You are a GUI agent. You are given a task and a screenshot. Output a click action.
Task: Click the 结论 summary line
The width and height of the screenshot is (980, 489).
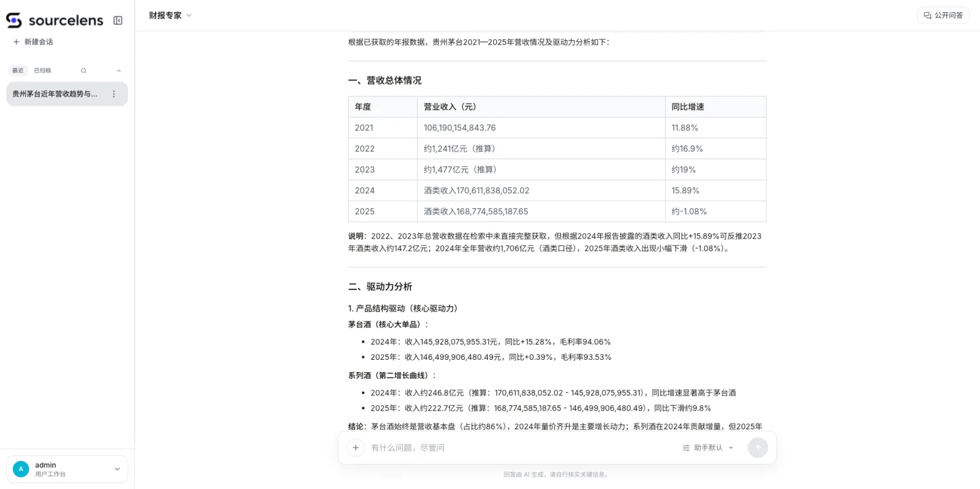pos(555,427)
